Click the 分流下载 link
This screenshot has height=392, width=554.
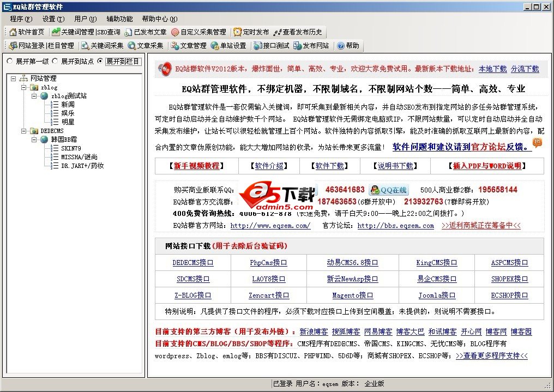pos(525,69)
